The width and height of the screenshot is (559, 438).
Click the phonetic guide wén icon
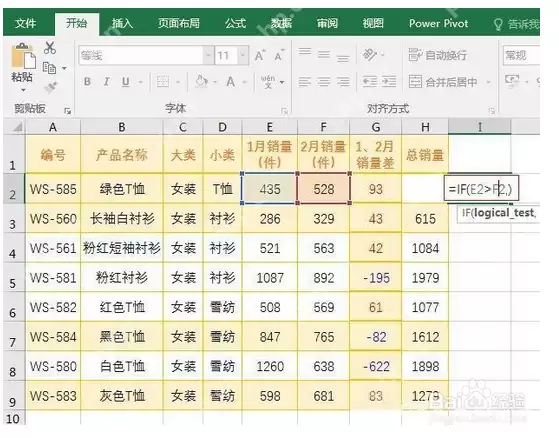pyautogui.click(x=268, y=82)
